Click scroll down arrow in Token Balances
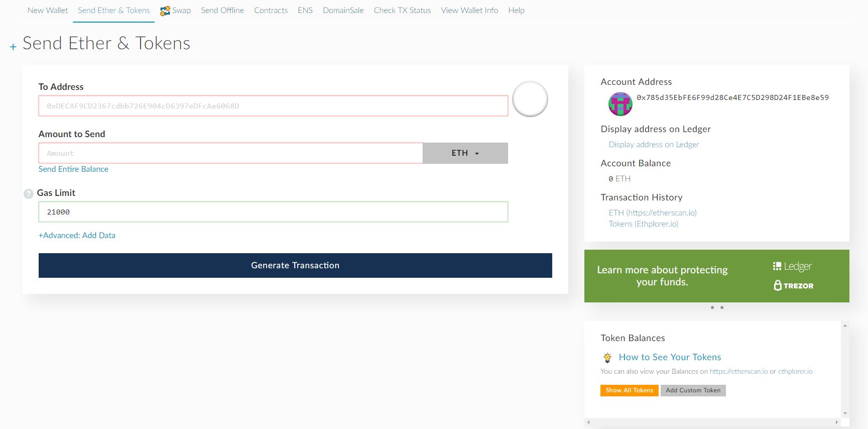The width and height of the screenshot is (868, 429). (x=845, y=413)
